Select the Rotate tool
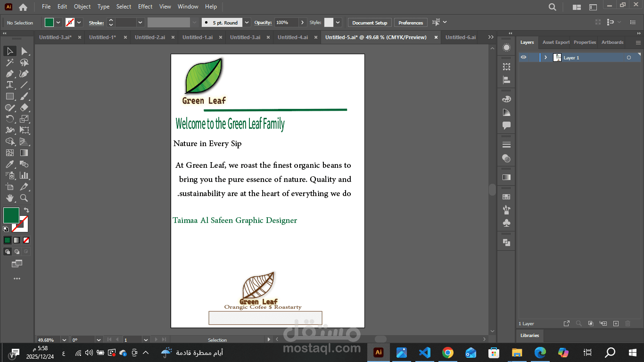Viewport: 644px width, 362px height. click(9, 119)
